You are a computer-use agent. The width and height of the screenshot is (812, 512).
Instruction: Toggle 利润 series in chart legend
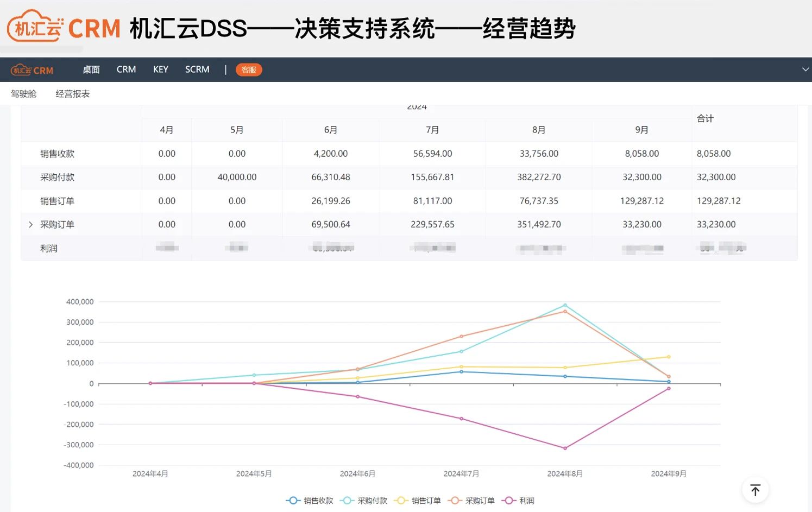tap(518, 501)
